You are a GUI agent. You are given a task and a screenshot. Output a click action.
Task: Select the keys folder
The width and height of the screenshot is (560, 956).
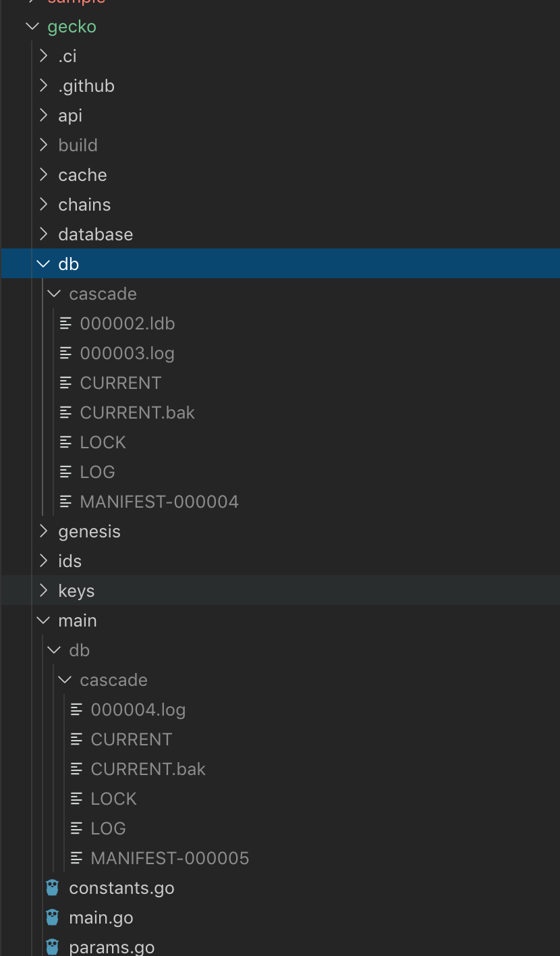[x=76, y=590]
